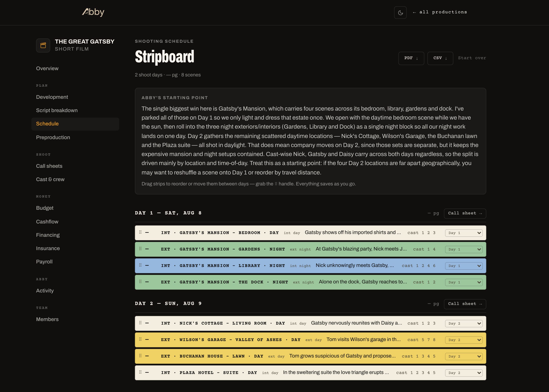Screen dimensions: 549x392
Task: Click '2 shoot days' summary line
Action: [168, 75]
